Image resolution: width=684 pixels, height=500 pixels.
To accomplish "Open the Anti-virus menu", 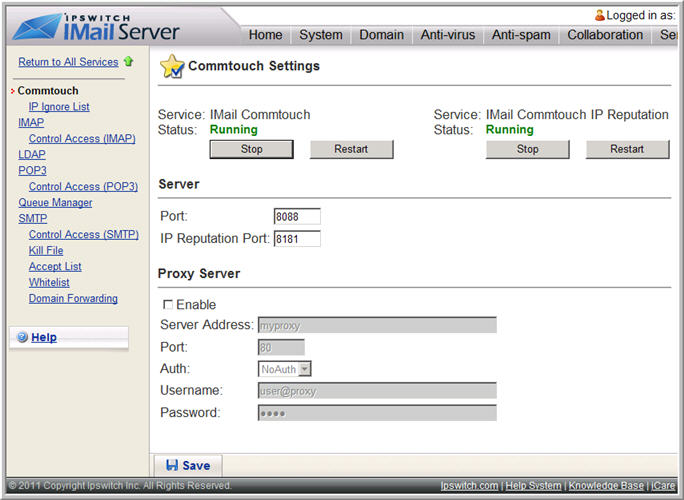I will point(448,35).
